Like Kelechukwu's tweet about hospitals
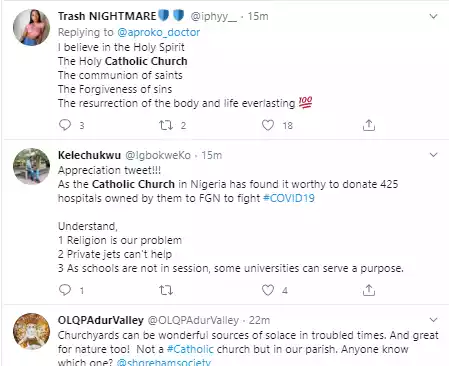449x366 pixels. [268, 290]
